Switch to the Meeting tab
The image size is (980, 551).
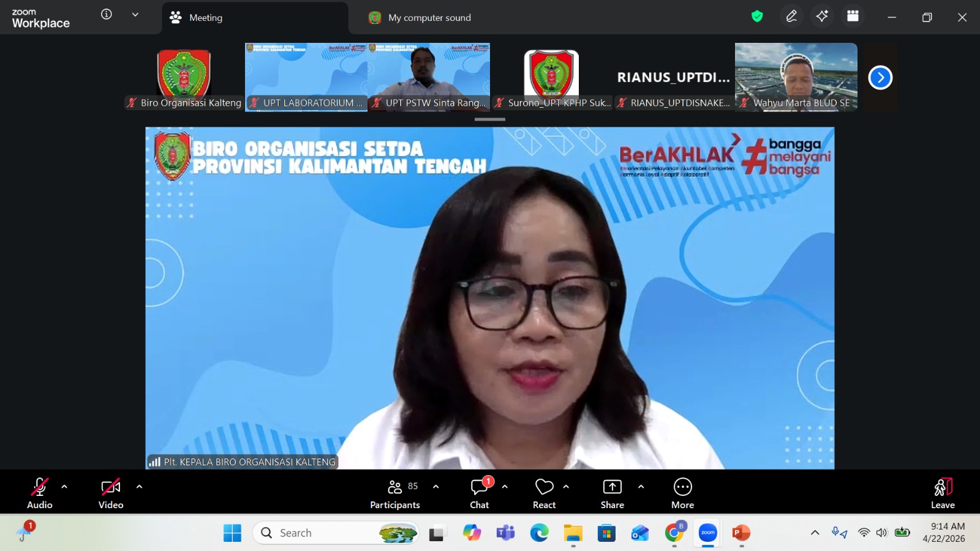click(x=206, y=18)
